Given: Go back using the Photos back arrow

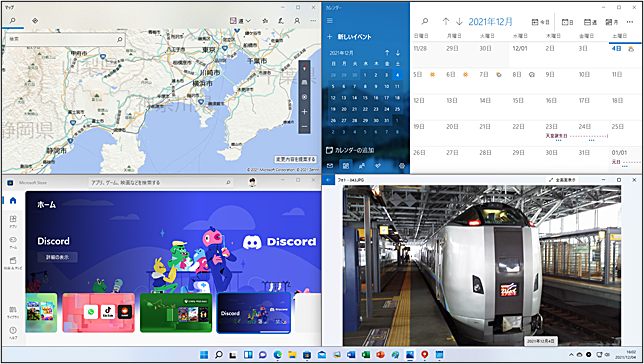Looking at the screenshot, I should pyautogui.click(x=328, y=180).
